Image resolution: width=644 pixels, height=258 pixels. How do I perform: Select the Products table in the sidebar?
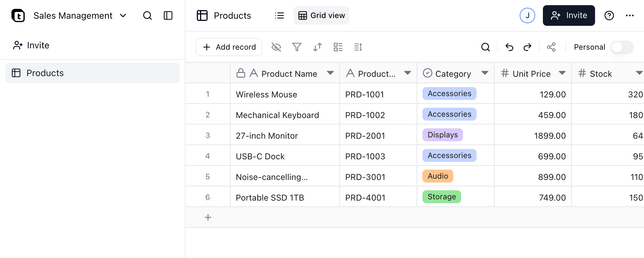pyautogui.click(x=92, y=73)
